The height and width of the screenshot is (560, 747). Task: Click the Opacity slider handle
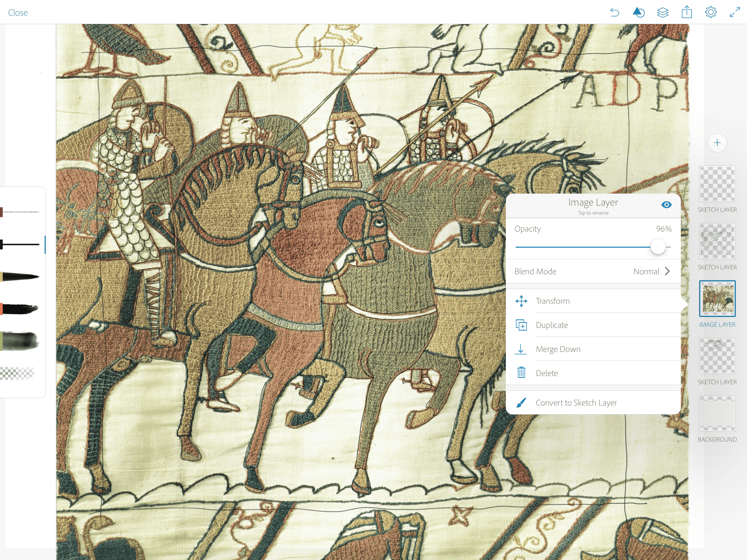tap(658, 247)
